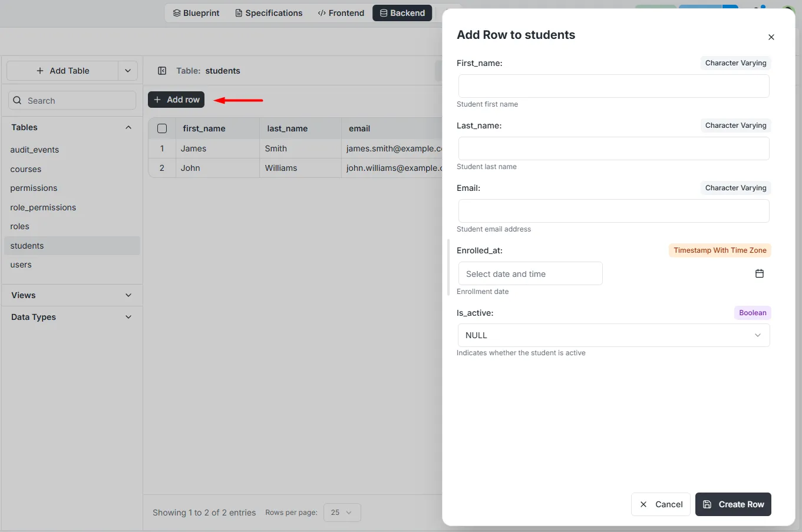The height and width of the screenshot is (532, 802).
Task: Click the Add Table button
Action: pyautogui.click(x=62, y=71)
